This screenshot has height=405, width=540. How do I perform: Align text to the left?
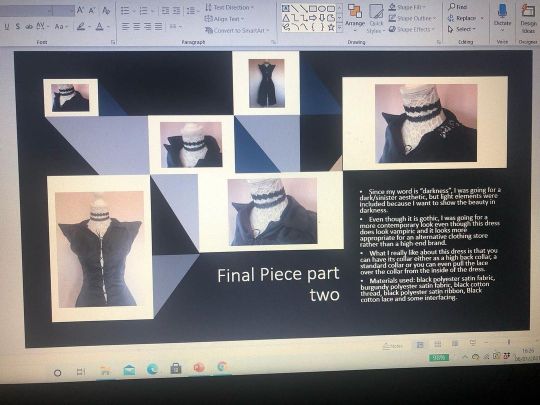coord(125,26)
